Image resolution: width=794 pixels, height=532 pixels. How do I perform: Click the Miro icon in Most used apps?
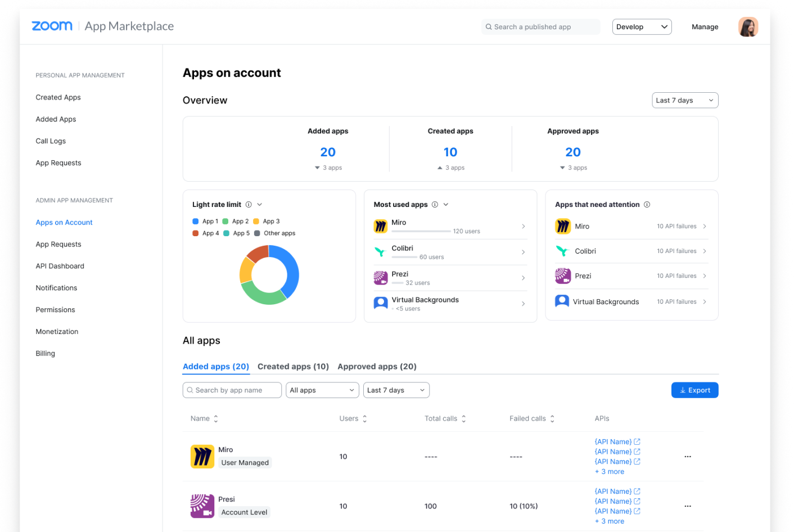click(x=381, y=227)
